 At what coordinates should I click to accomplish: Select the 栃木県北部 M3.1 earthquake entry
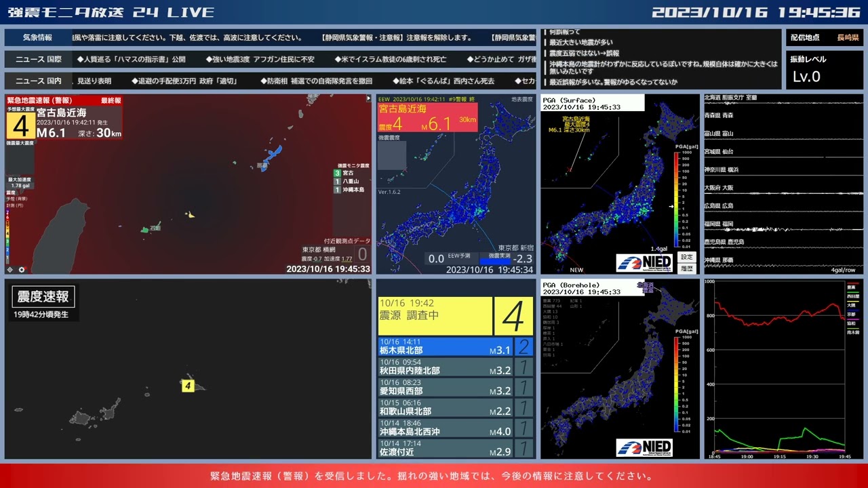(x=456, y=346)
